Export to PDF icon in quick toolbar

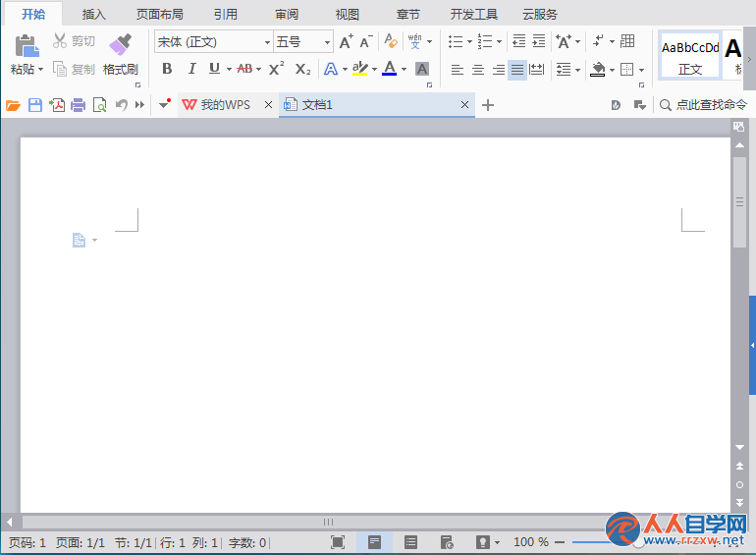click(x=57, y=105)
